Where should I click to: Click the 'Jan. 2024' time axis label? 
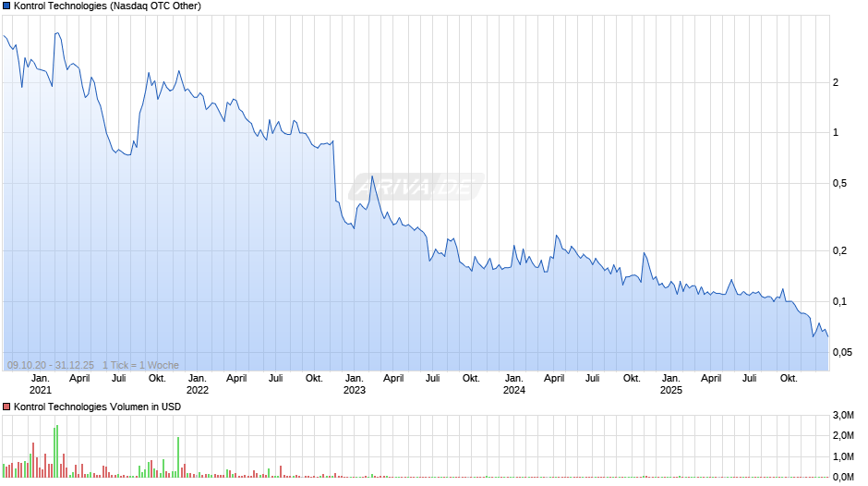coord(513,384)
